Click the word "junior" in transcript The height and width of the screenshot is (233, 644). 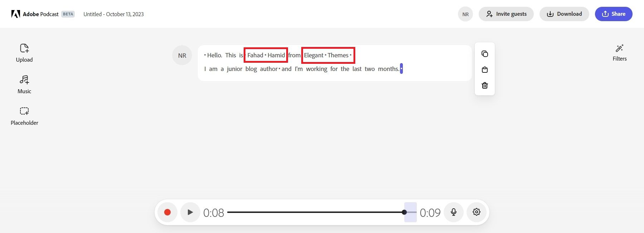[x=234, y=69]
